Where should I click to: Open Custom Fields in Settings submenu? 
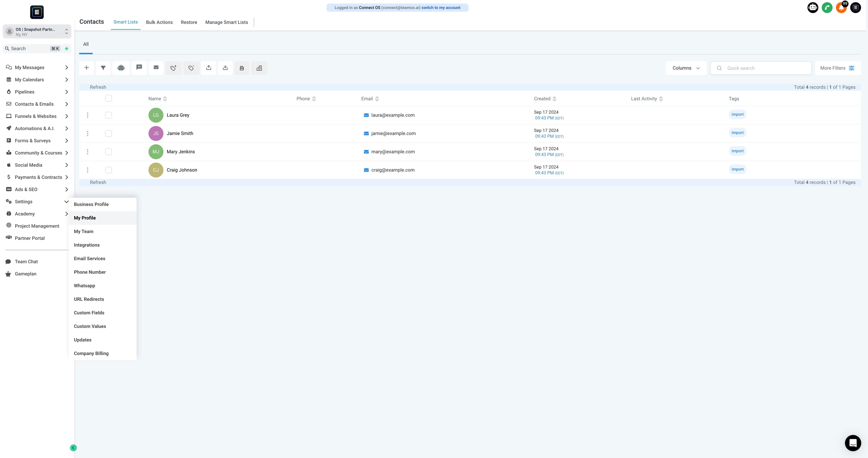point(102,313)
